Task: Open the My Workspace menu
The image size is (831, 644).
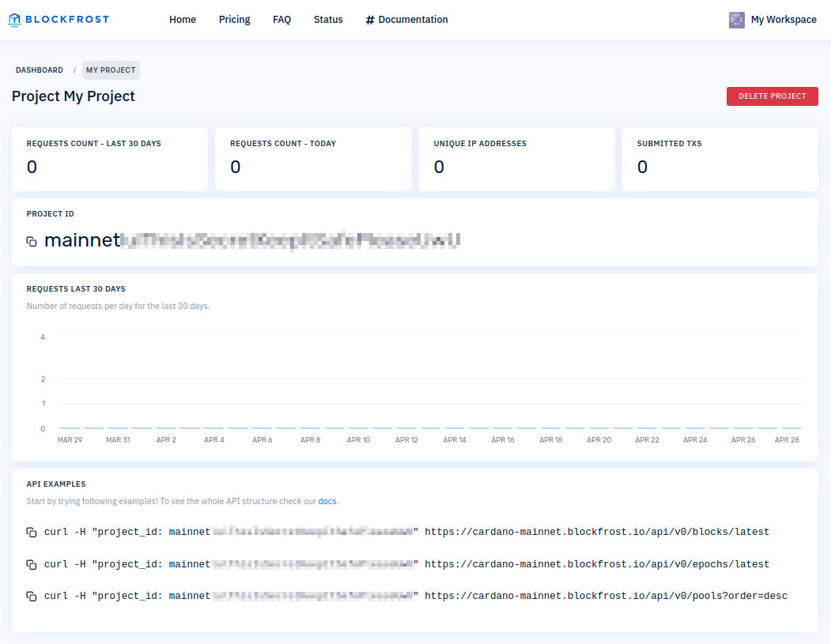Action: 773,20
